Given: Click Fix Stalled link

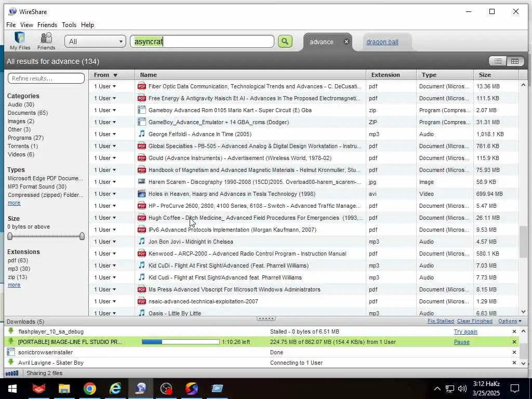Looking at the screenshot, I should pos(441,321).
